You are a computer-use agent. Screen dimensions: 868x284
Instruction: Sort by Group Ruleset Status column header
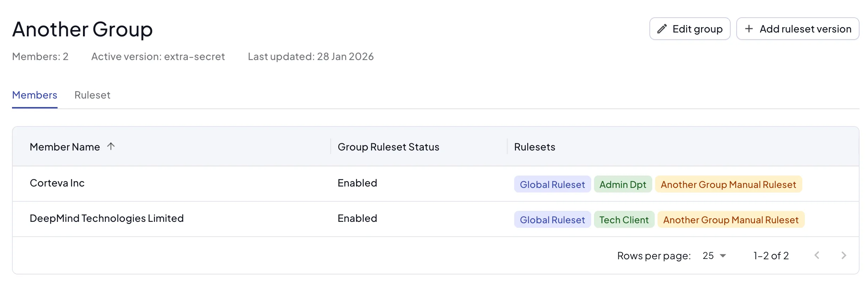click(x=388, y=147)
